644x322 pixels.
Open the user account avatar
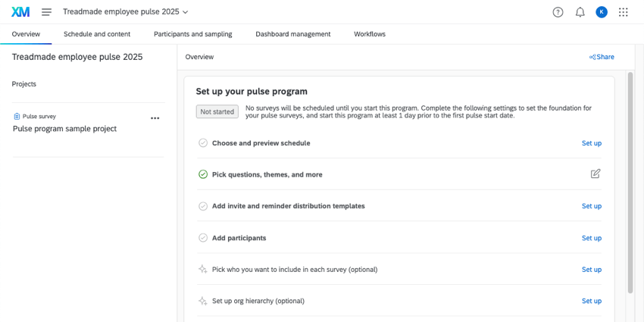[602, 12]
